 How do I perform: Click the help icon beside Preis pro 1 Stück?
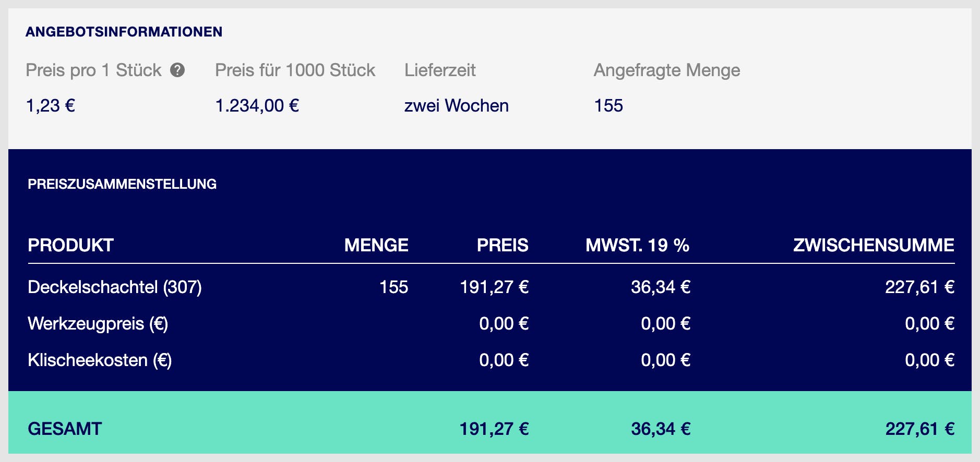[x=177, y=70]
